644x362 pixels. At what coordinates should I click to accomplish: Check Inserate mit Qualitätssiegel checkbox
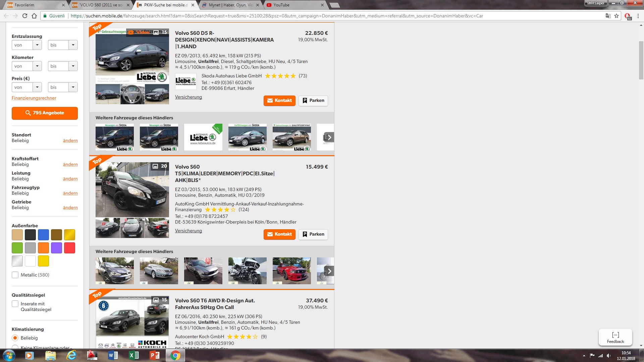pos(15,304)
